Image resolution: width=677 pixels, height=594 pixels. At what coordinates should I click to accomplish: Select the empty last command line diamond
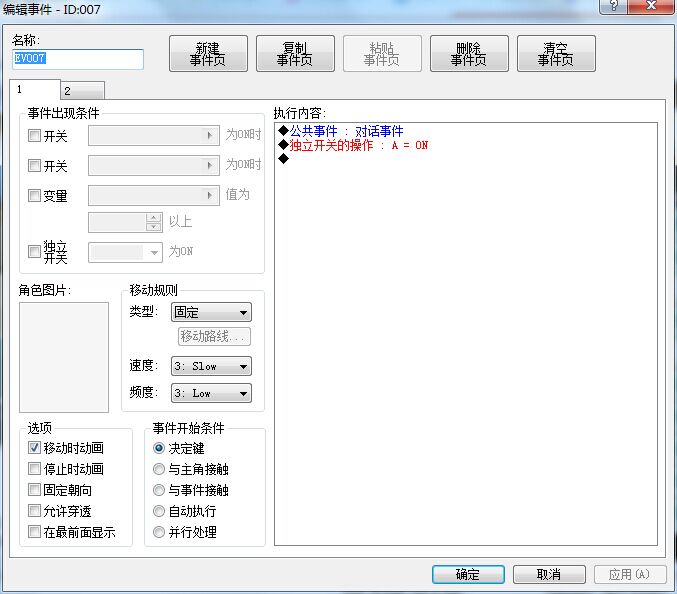(283, 158)
